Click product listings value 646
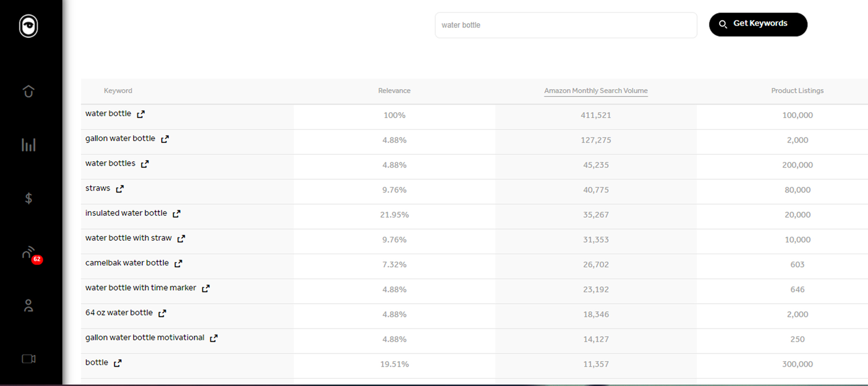Screen dimensions: 868x386 [x=798, y=289]
